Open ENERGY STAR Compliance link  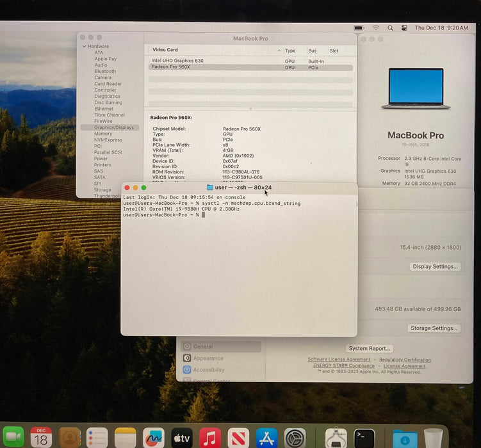(x=344, y=365)
